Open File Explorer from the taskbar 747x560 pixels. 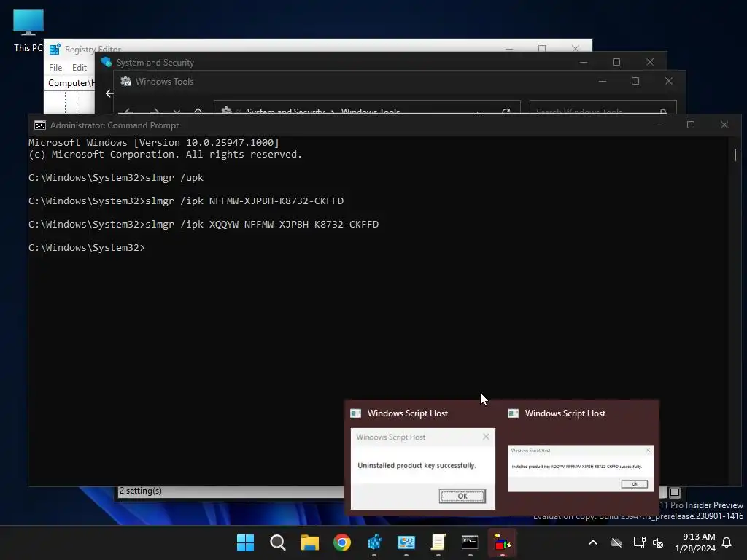(309, 542)
